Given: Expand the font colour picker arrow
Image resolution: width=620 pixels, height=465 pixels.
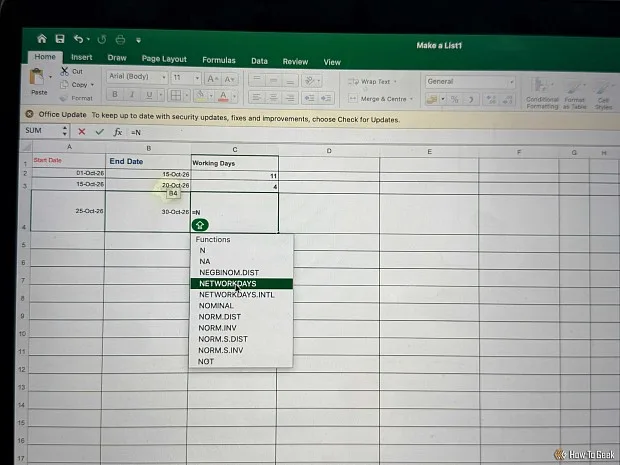Looking at the screenshot, I should click(x=234, y=96).
